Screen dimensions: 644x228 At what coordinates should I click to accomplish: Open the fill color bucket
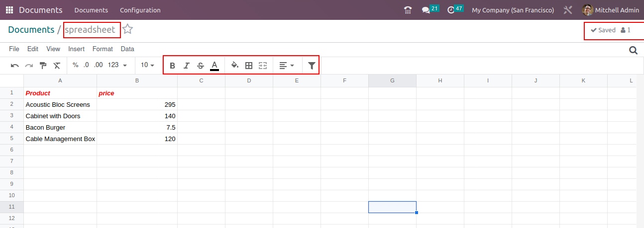tap(235, 65)
